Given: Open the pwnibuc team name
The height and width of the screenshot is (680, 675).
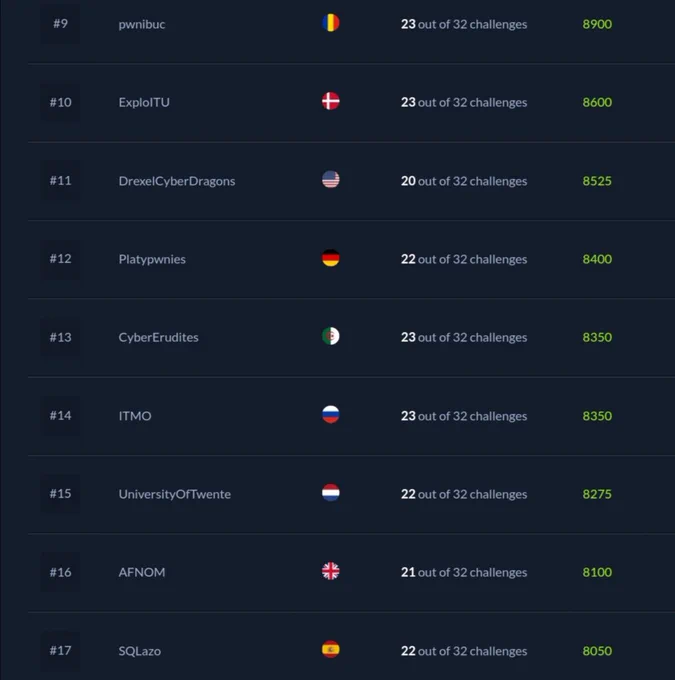Looking at the screenshot, I should (x=142, y=24).
